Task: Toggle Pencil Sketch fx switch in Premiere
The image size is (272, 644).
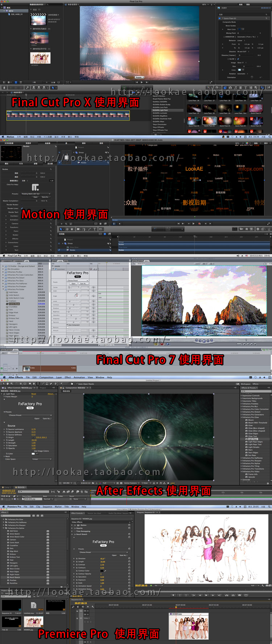Action: pyautogui.click(x=75, y=534)
